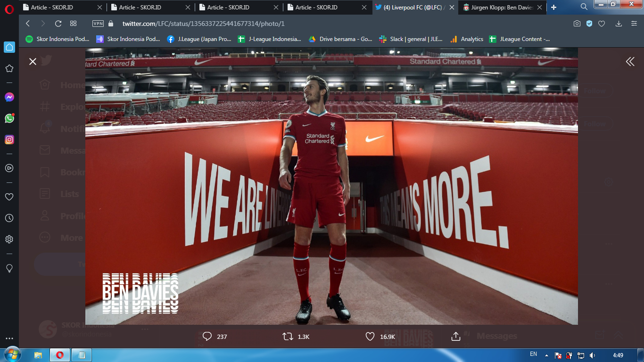This screenshot has height=362, width=644.
Task: Change the EN input language
Action: (533, 354)
